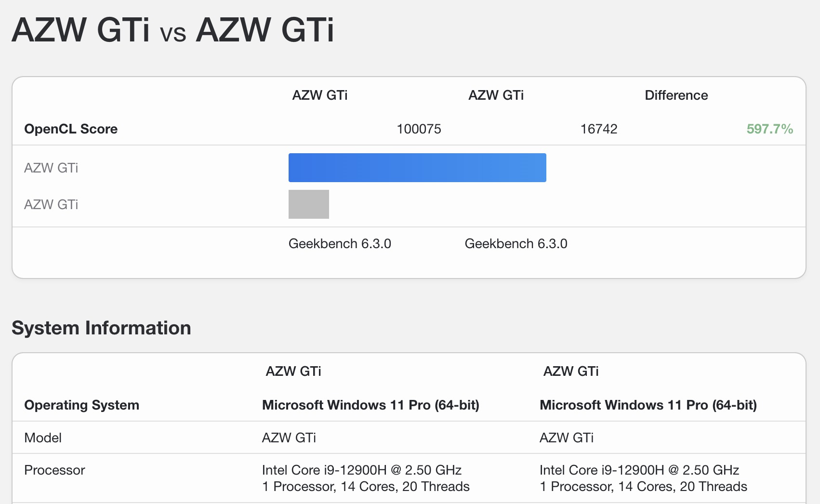Click second column's Intel Core i9-12900H text

click(x=639, y=470)
